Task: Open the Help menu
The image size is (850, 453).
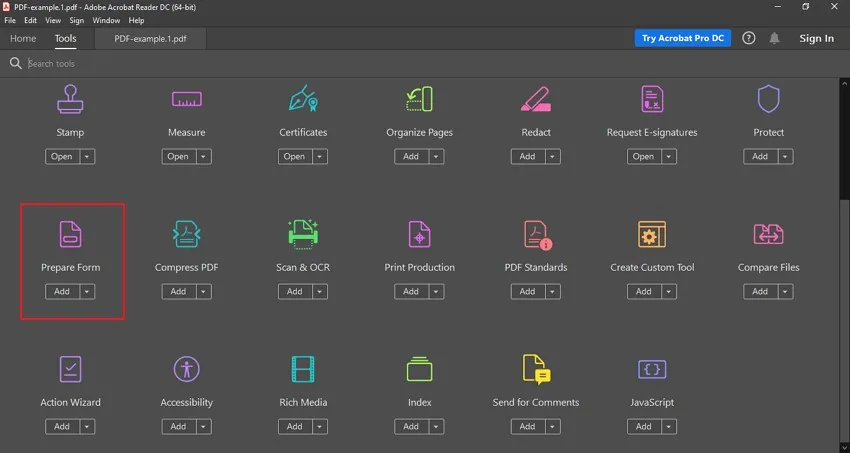Action: tap(136, 21)
